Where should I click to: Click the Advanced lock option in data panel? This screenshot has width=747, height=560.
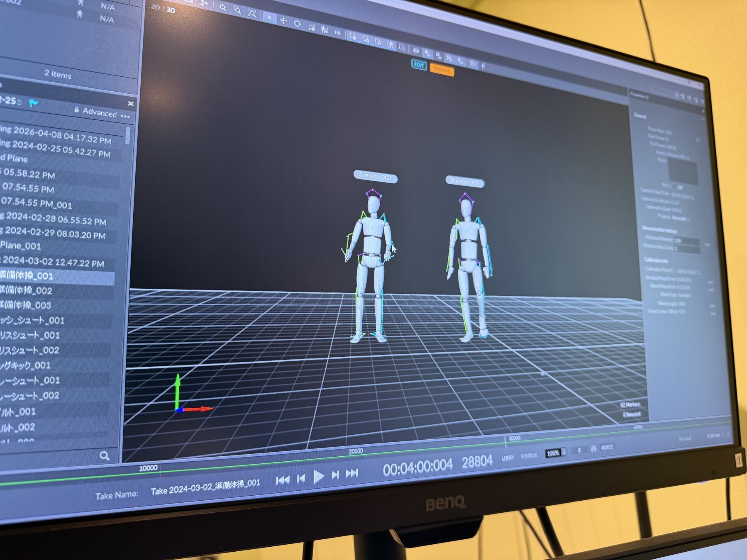pos(95,112)
